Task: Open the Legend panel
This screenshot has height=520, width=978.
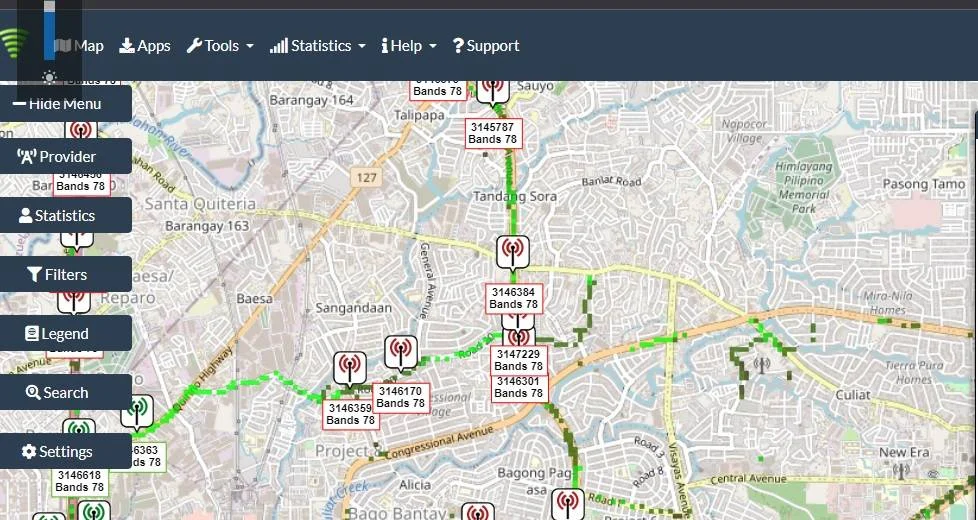Action: [65, 334]
